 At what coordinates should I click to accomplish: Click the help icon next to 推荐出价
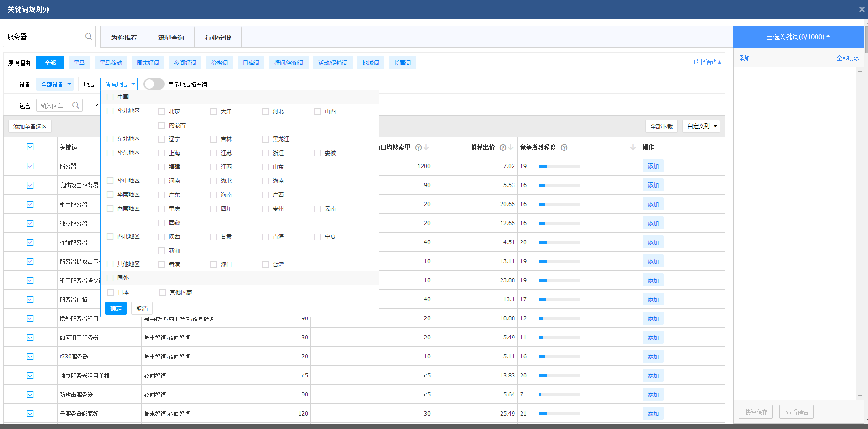click(503, 148)
